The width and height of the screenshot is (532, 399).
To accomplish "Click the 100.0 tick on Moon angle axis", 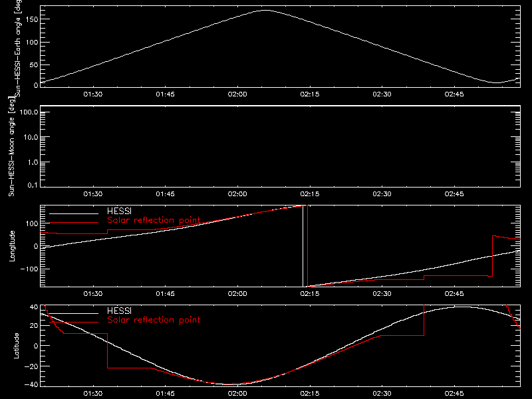I will tap(29, 112).
